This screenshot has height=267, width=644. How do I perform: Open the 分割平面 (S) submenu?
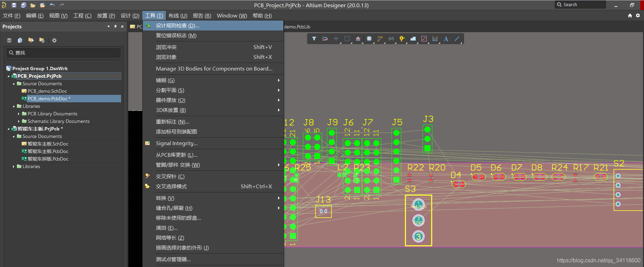[x=213, y=90]
